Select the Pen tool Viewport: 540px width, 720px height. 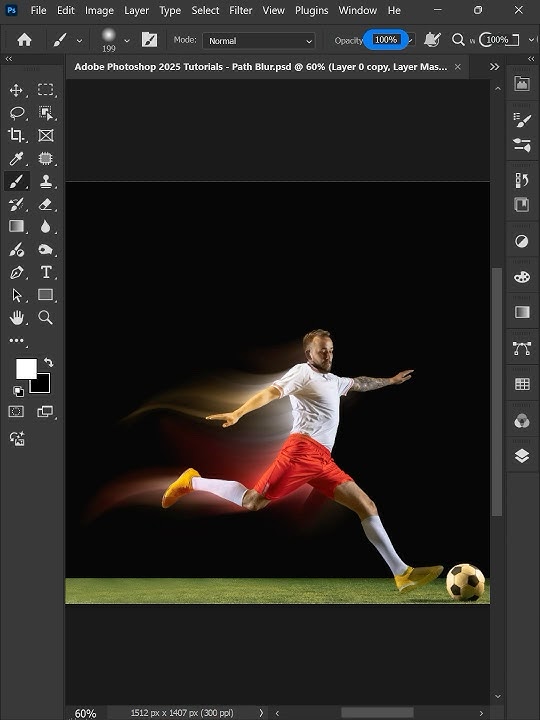tap(17, 272)
